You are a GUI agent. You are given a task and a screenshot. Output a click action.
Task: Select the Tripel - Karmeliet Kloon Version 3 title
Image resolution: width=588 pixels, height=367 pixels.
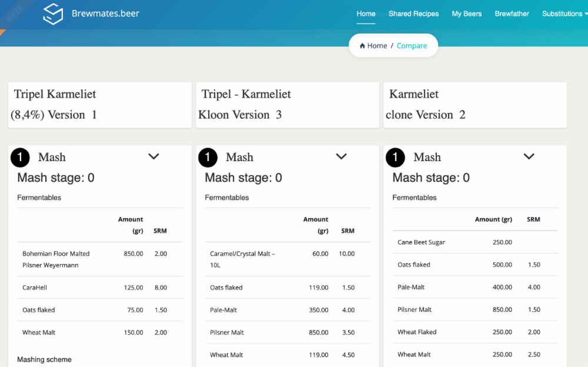coord(245,104)
